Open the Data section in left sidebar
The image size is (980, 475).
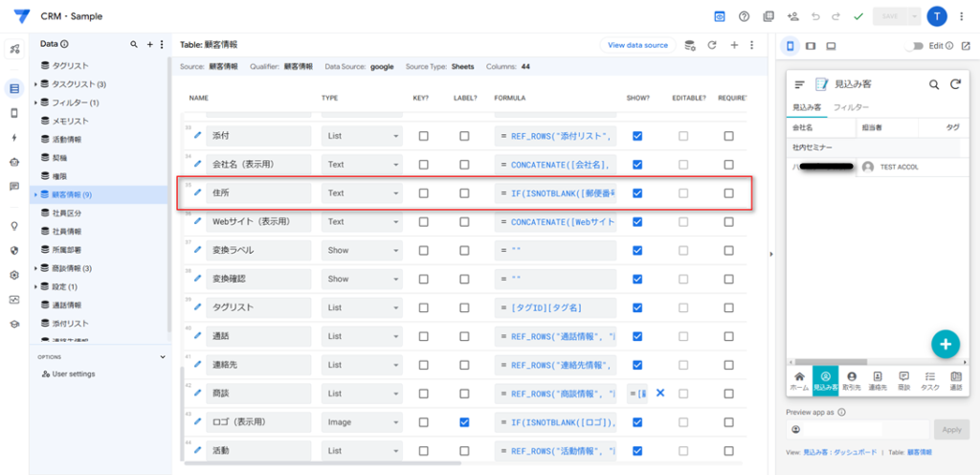pyautogui.click(x=14, y=89)
